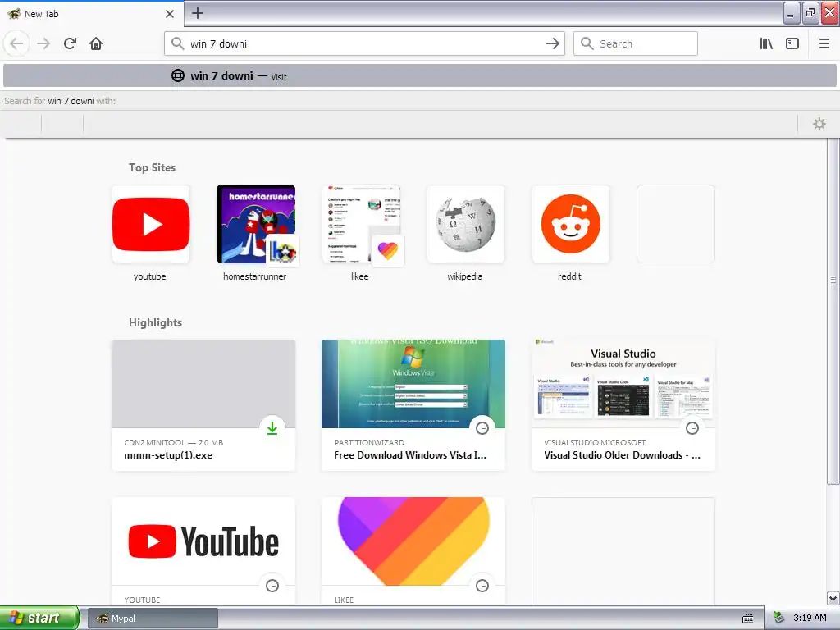Click the magnifier icon in the address bar

[x=178, y=43]
